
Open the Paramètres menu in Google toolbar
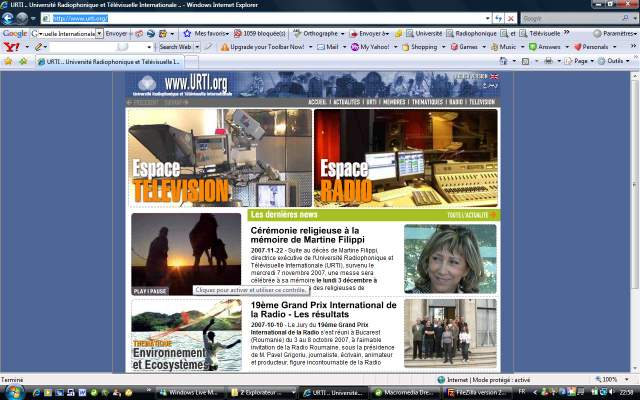pos(615,33)
